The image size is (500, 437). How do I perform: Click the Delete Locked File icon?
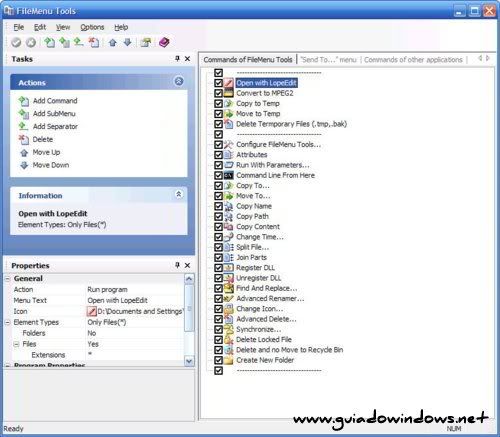pyautogui.click(x=229, y=340)
